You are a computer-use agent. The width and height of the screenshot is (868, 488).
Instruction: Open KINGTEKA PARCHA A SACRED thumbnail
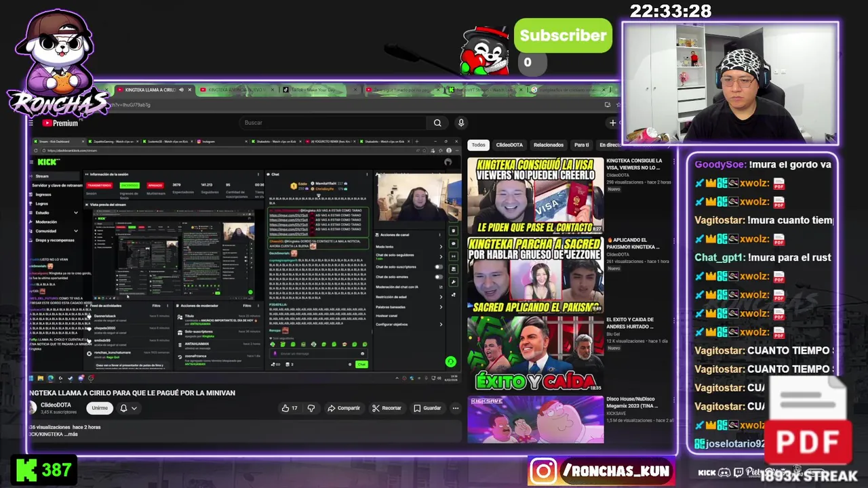click(x=535, y=275)
